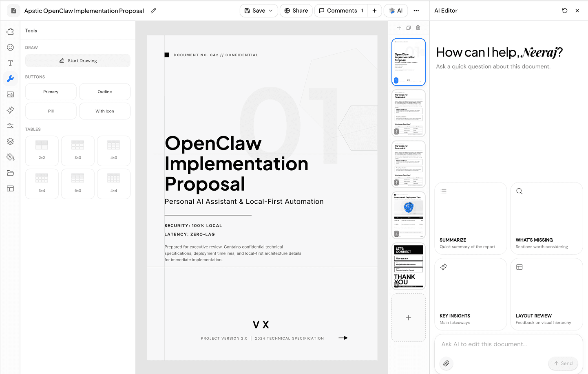The width and height of the screenshot is (588, 374).
Task: Open the Layers panel
Action: click(10, 141)
